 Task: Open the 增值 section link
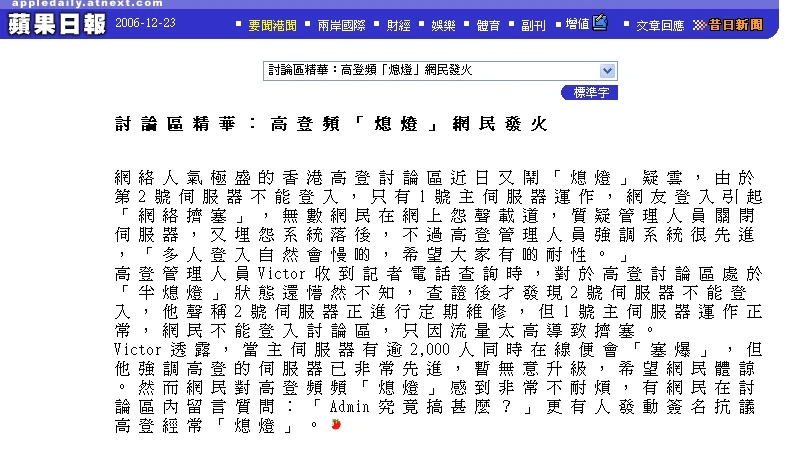tap(577, 24)
